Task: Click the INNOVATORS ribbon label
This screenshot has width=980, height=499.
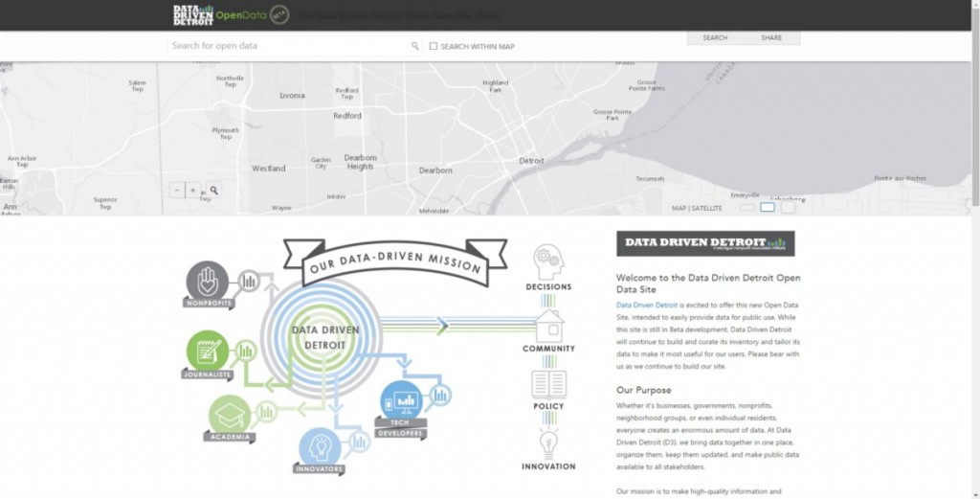Action: (x=319, y=469)
